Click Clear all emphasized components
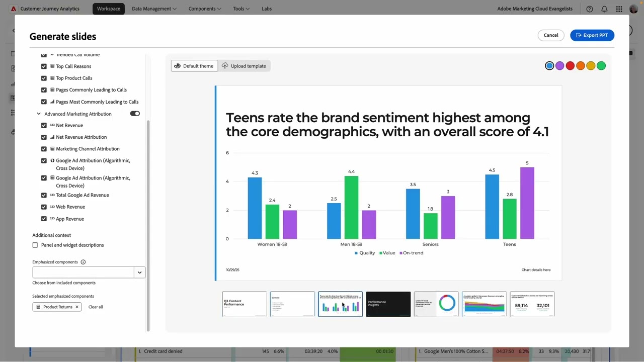Viewport: 644px width, 362px height. point(96,307)
